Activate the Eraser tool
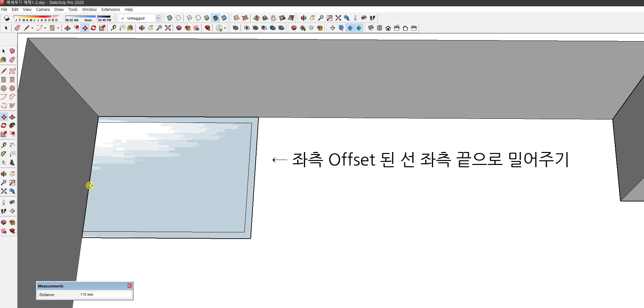 [x=12, y=59]
